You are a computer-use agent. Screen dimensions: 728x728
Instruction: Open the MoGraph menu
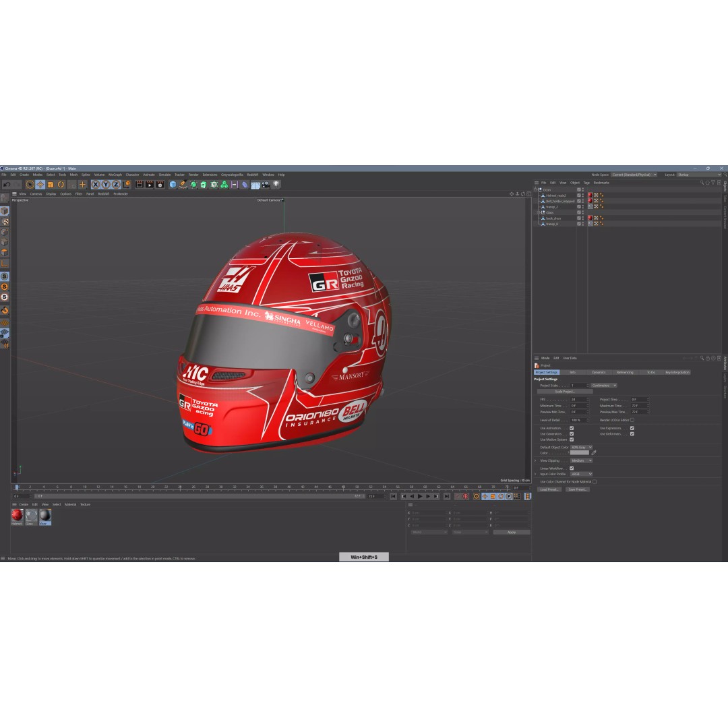115,175
